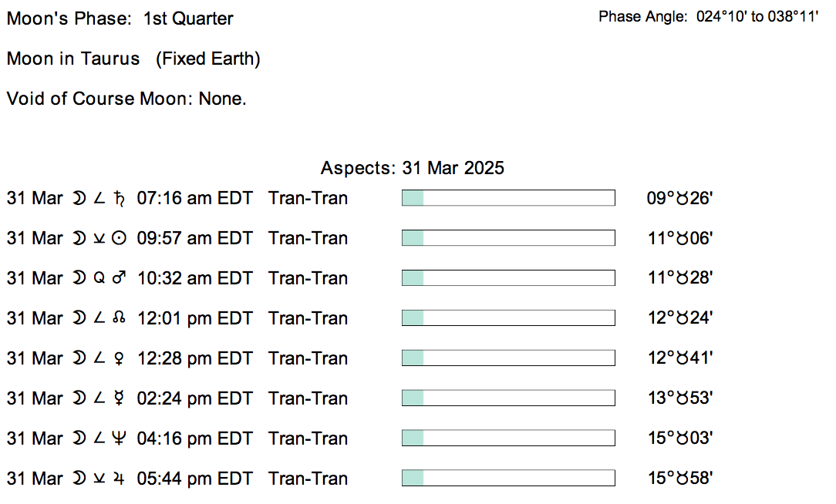The width and height of the screenshot is (836, 504).
Task: Select the Venus glyph in the 12:28 pm row
Action: [x=119, y=359]
